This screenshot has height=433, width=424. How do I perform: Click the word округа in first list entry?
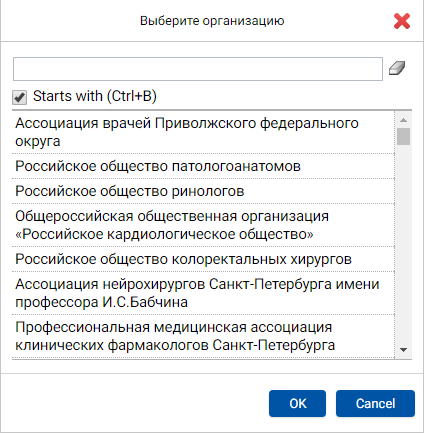[38, 142]
